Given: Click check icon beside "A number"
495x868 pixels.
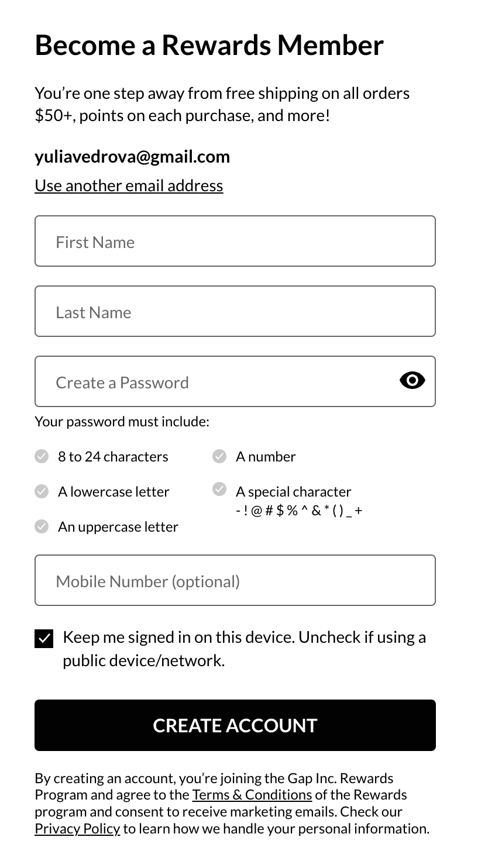Looking at the screenshot, I should [x=219, y=456].
